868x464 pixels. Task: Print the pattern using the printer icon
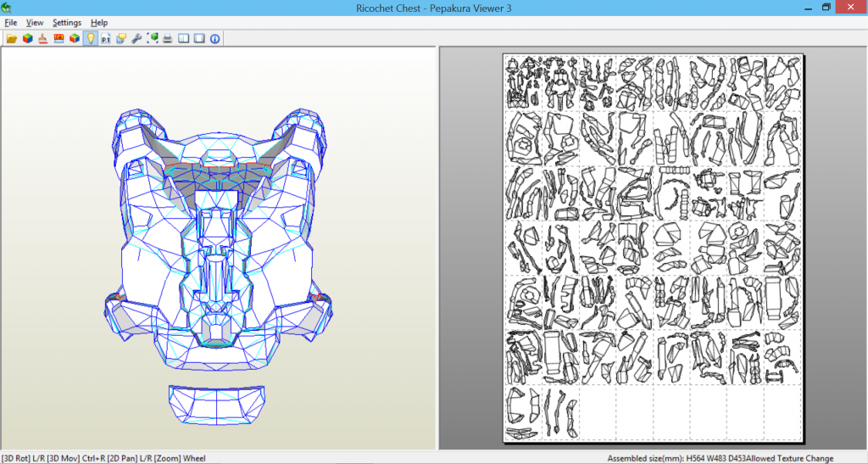click(x=168, y=38)
